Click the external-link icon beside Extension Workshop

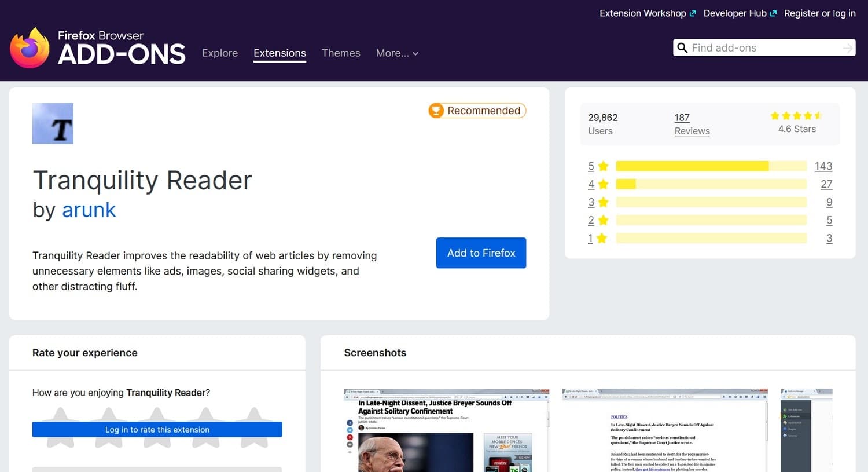click(x=693, y=12)
